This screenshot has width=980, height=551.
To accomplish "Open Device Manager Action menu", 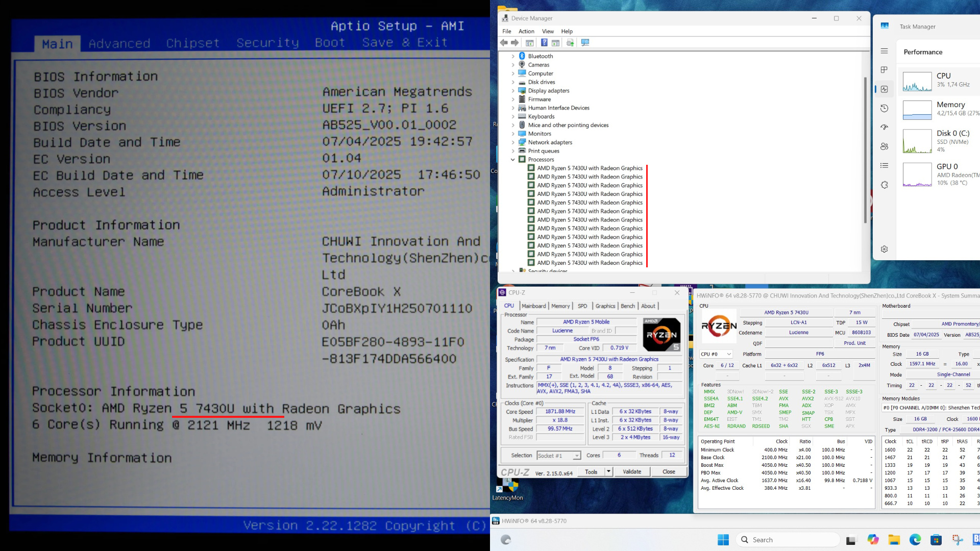I will (526, 31).
